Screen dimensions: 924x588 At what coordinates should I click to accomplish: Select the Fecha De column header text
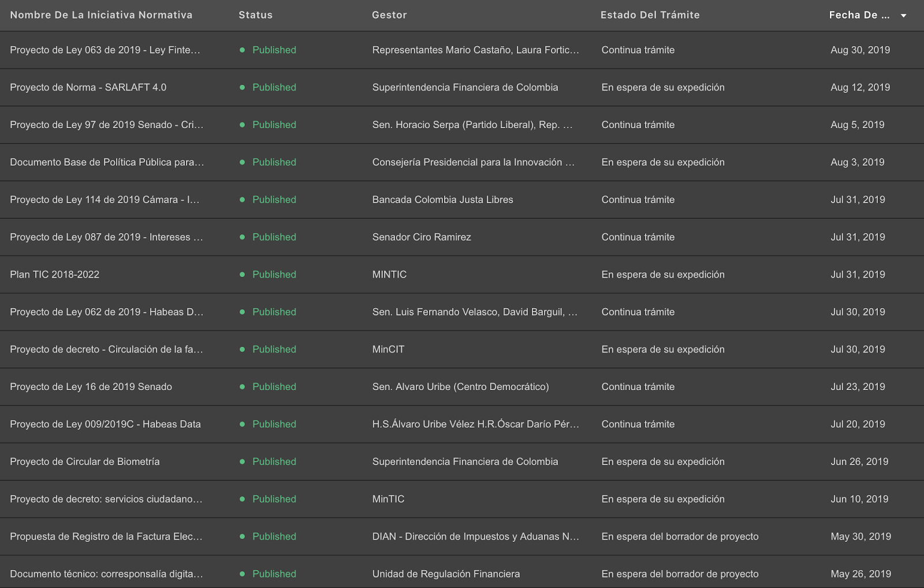click(x=859, y=15)
